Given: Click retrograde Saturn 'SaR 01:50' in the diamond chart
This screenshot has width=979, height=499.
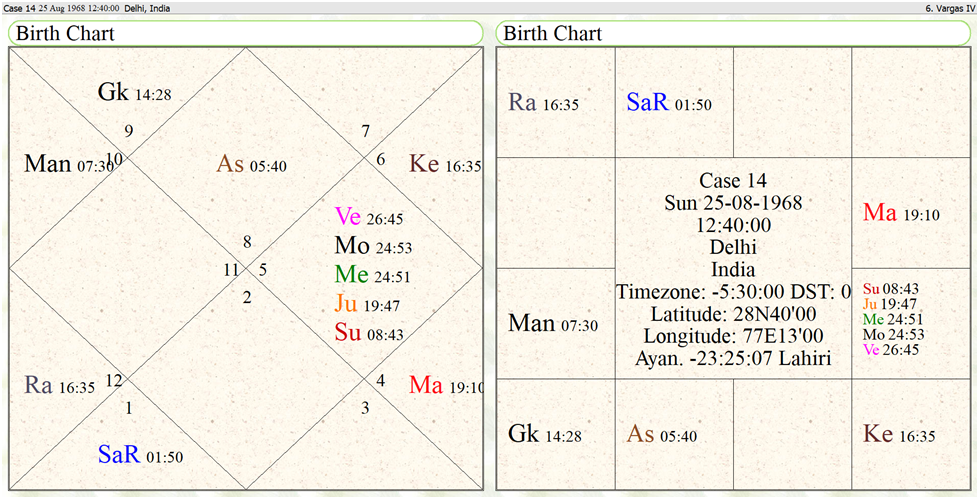Looking at the screenshot, I should pos(140,455).
